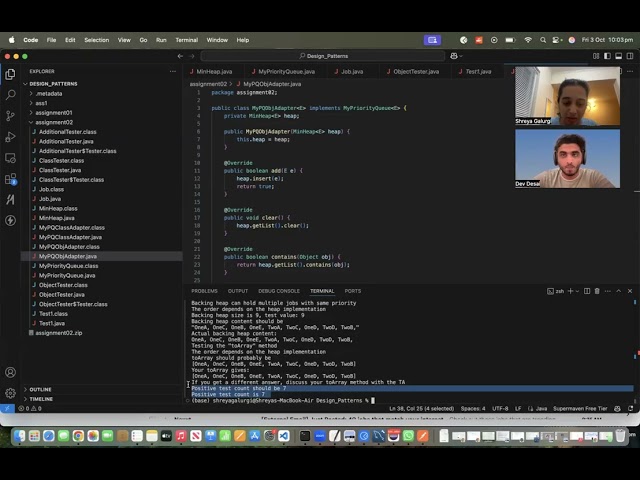Click Explorer more actions ellipsis
The width and height of the screenshot is (640, 480).
click(x=173, y=71)
